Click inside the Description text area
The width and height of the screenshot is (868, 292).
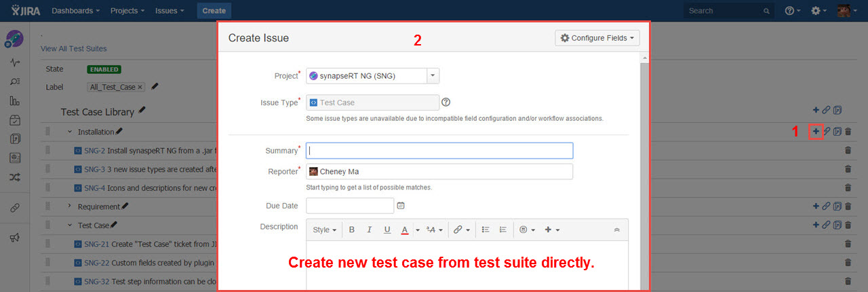pyautogui.click(x=467, y=266)
